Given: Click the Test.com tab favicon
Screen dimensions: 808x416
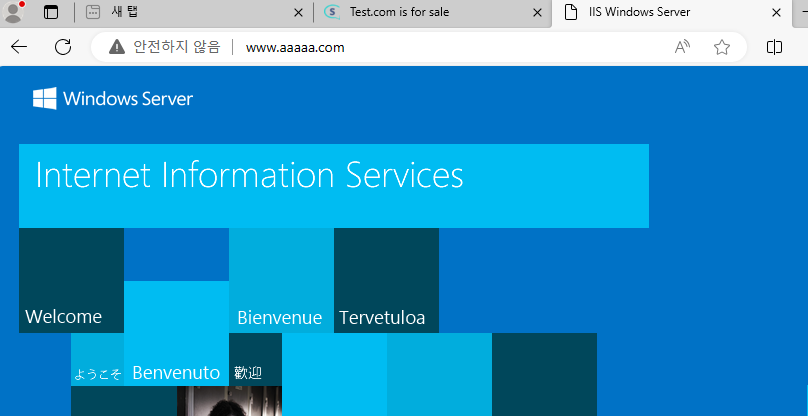Looking at the screenshot, I should pos(332,12).
